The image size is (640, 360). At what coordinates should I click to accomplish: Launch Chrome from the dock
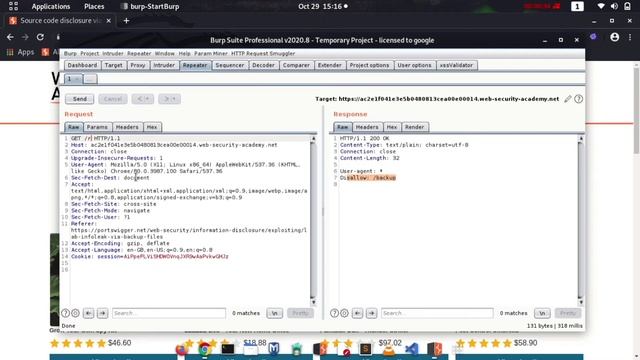[204, 349]
